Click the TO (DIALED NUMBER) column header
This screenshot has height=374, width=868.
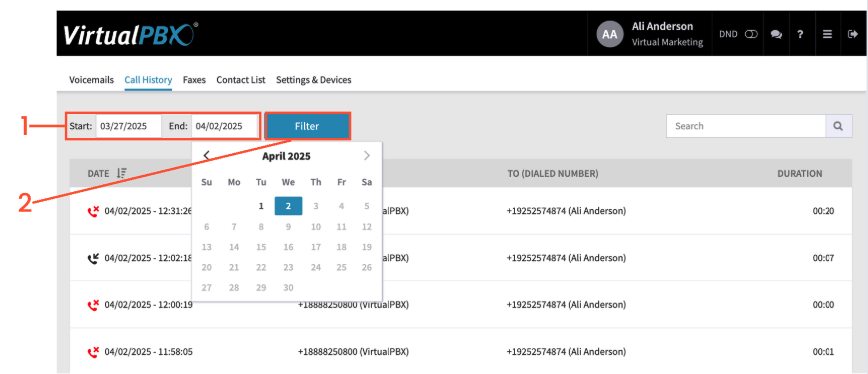(x=552, y=173)
